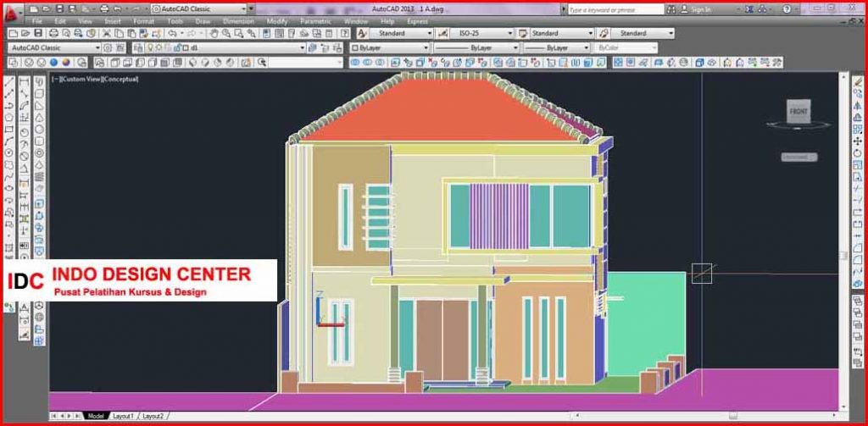
Task: Click the Text Style icon
Action: [x=361, y=33]
